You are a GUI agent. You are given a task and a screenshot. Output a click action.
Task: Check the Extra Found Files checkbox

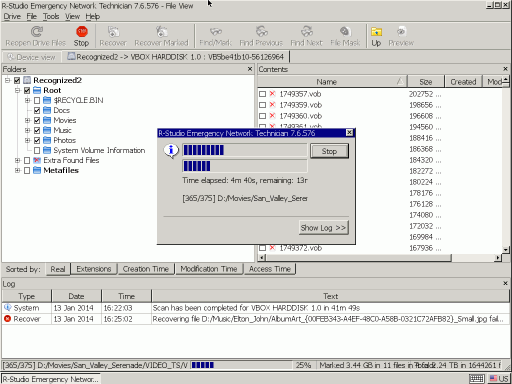pos(27,160)
